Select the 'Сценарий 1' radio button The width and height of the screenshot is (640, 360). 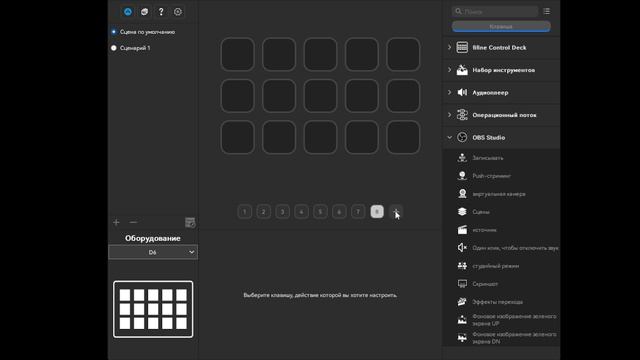(114, 48)
